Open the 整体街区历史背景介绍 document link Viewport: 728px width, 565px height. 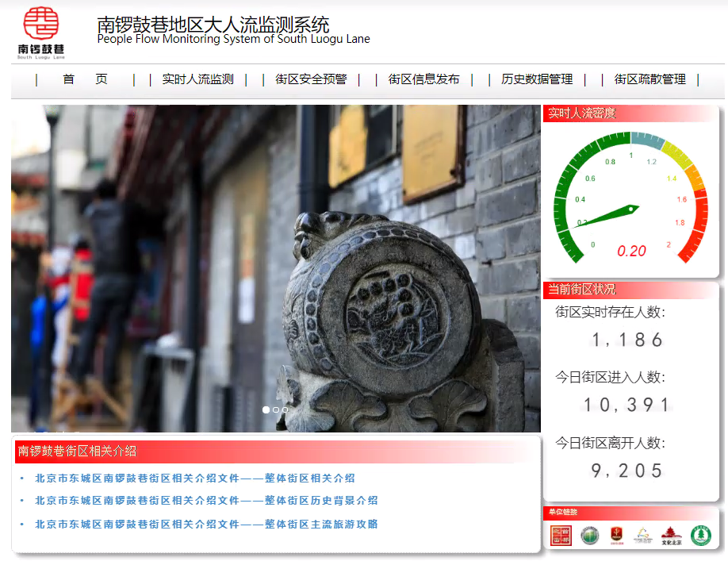click(x=207, y=501)
